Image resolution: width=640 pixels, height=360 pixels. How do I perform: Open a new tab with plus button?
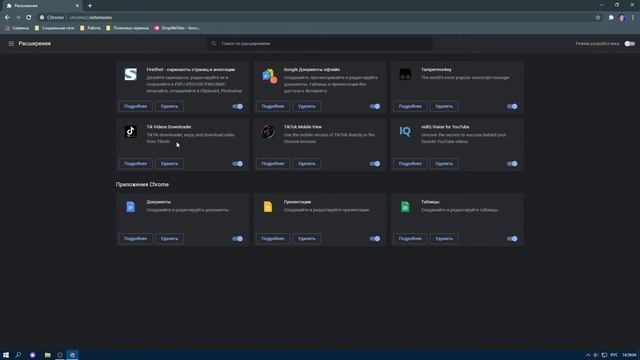[90, 6]
